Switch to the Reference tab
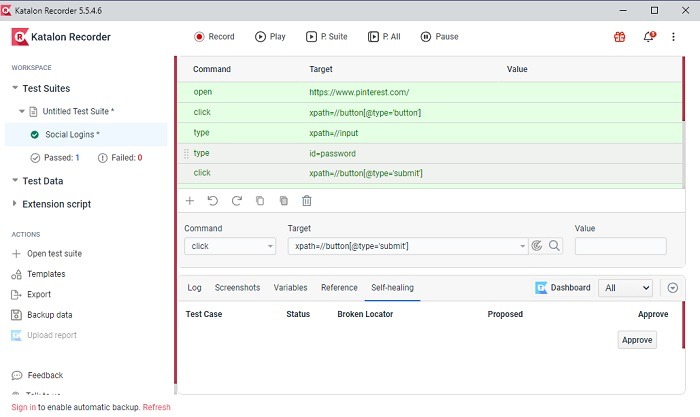The height and width of the screenshot is (417, 700). 339,288
